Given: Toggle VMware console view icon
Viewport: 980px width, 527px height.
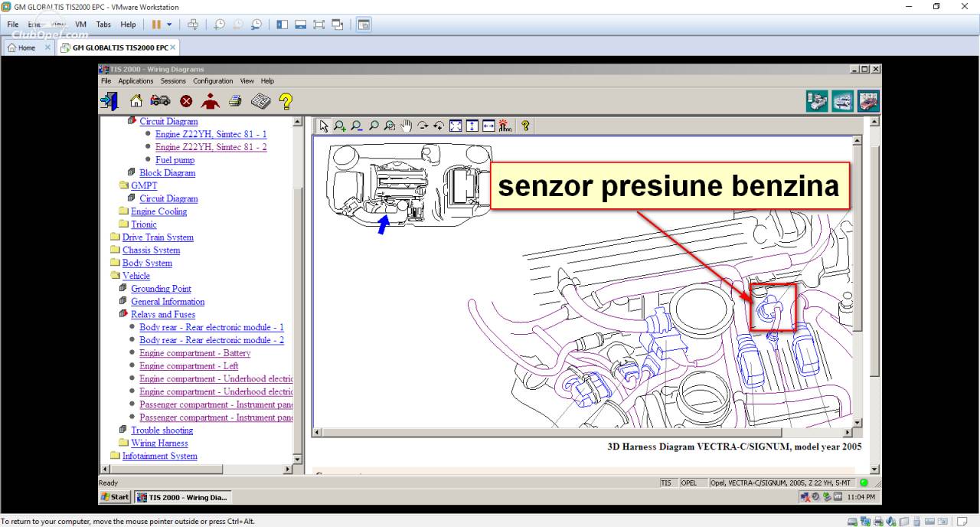Looking at the screenshot, I should pos(364,25).
